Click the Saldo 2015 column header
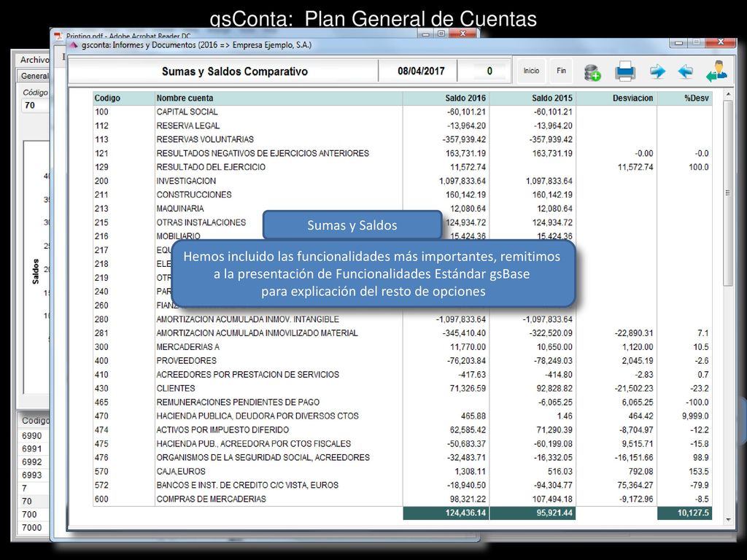The width and height of the screenshot is (747, 560). tap(533, 98)
